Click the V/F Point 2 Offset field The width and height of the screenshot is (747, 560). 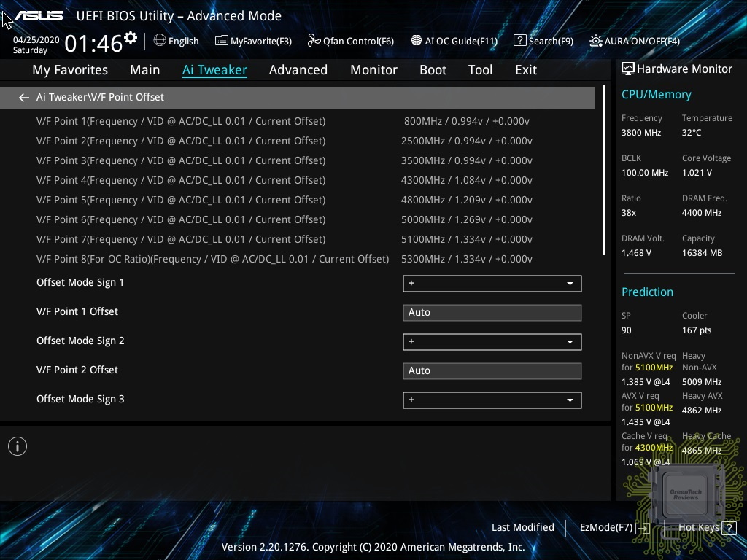coord(492,371)
